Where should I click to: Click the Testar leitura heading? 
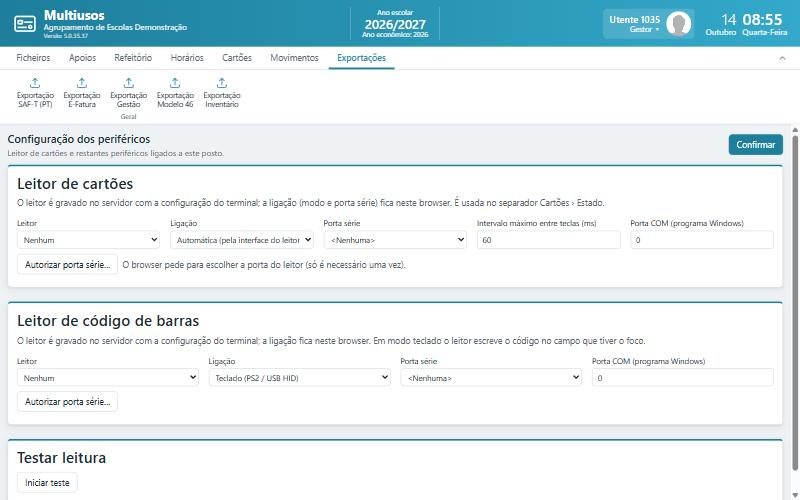pyautogui.click(x=62, y=458)
